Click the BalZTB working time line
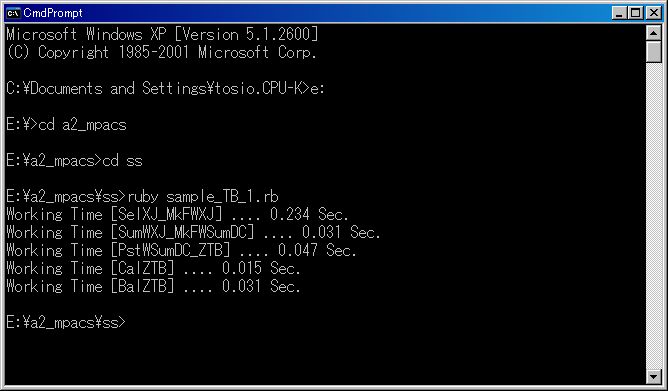The image size is (668, 391). tap(153, 286)
